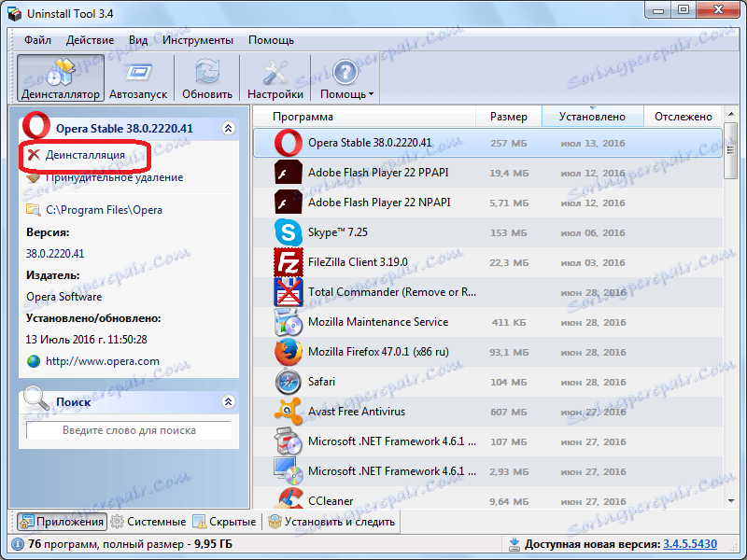Screen dimensions: 747x560
Task: Click the Opera Software publisher text
Action: [63, 297]
